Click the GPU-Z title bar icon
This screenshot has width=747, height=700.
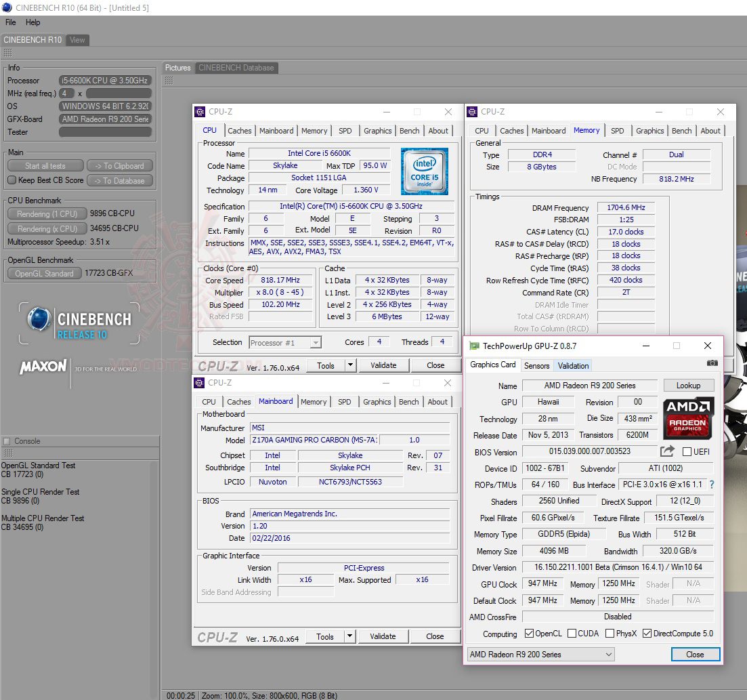[x=474, y=346]
